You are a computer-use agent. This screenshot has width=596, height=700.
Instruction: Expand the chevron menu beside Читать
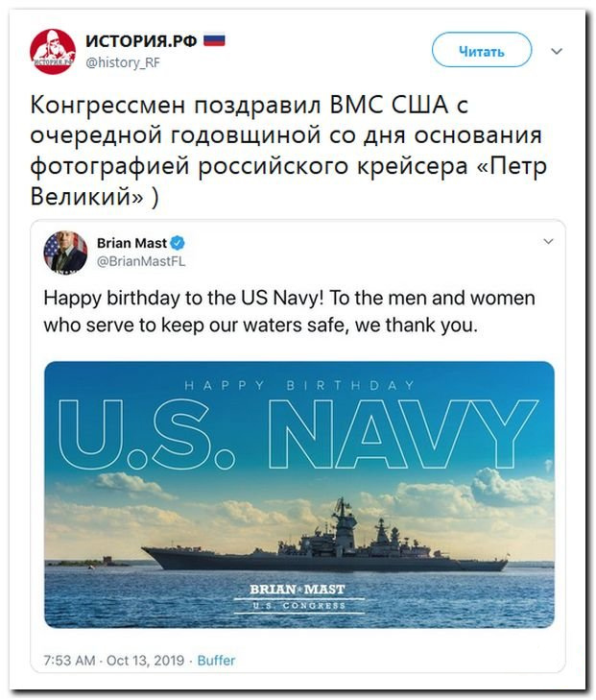pos(557,51)
